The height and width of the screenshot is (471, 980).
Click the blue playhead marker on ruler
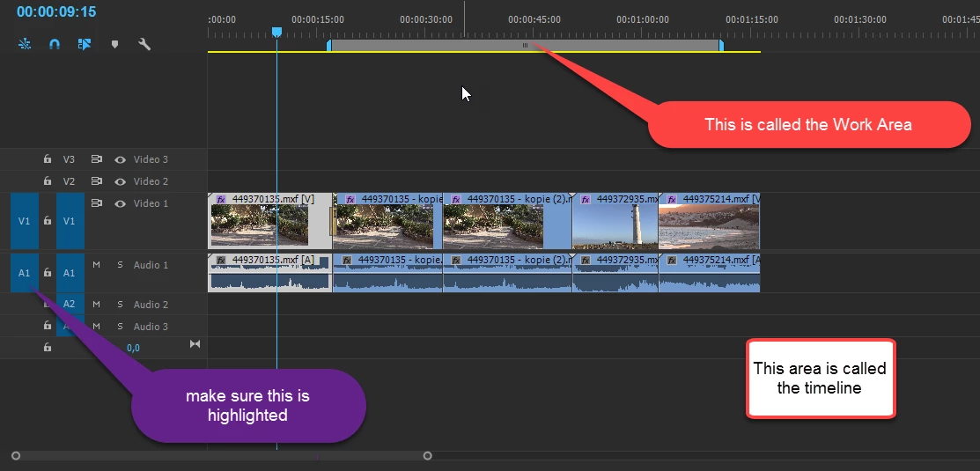[276, 32]
